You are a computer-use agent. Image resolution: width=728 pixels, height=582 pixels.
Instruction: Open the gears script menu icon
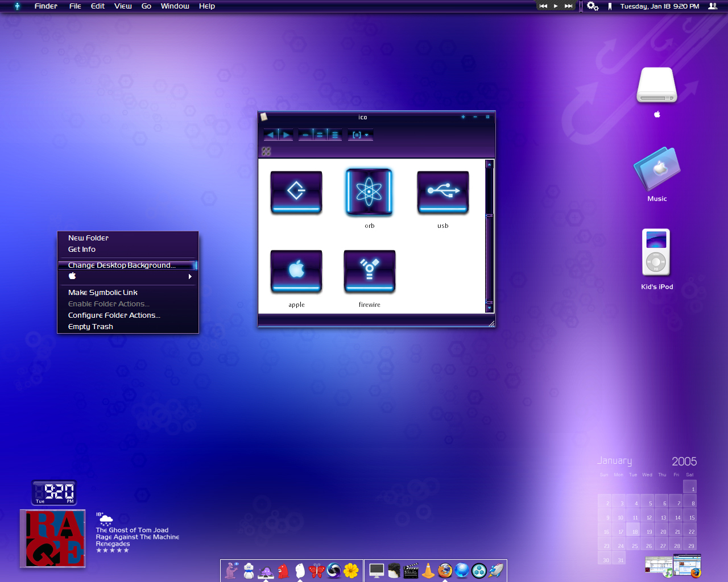click(593, 6)
